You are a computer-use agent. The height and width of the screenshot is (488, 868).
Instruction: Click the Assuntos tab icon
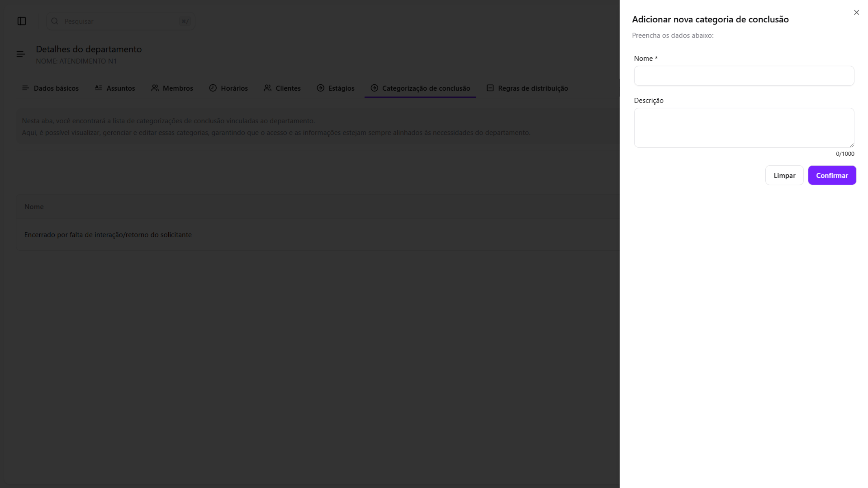pyautogui.click(x=98, y=88)
